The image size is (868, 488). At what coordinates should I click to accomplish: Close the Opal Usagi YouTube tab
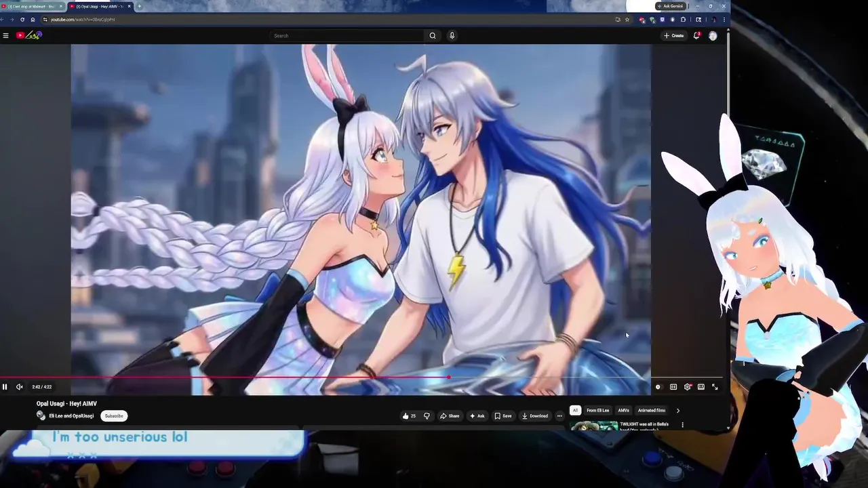129,6
